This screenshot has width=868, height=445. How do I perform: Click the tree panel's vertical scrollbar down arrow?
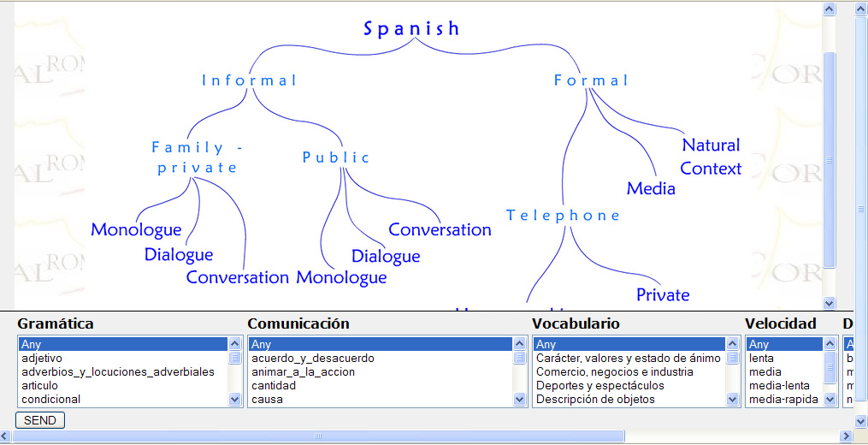(x=829, y=303)
